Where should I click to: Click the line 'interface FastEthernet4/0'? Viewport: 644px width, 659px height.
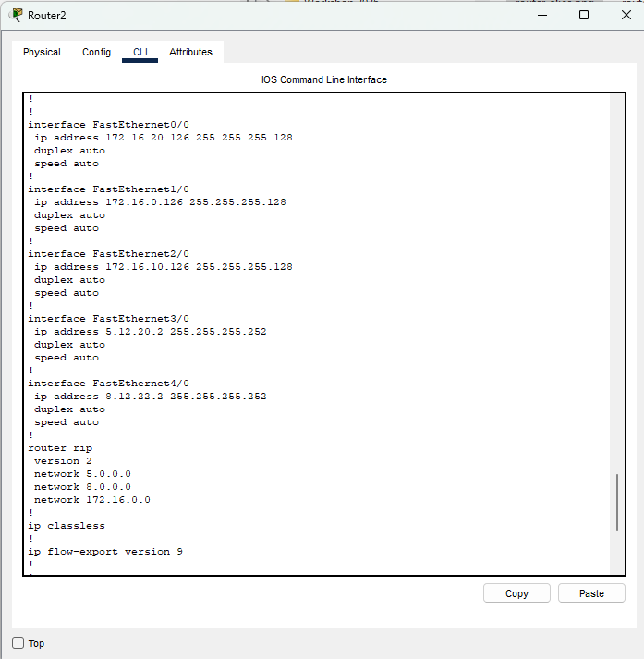click(x=108, y=384)
